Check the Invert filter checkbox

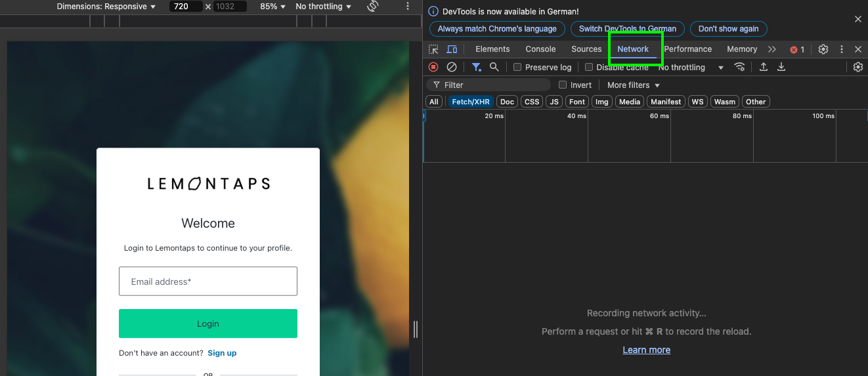coord(563,85)
